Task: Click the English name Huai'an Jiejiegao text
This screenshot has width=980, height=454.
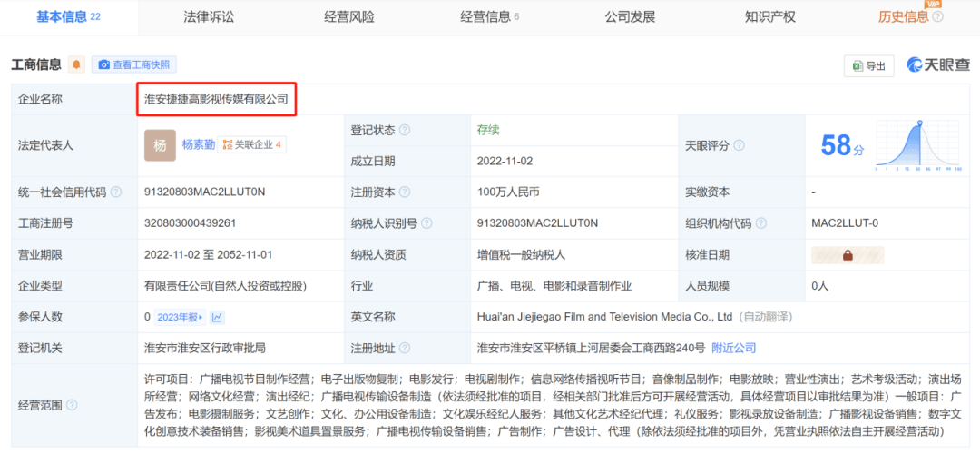Action: 604,317
